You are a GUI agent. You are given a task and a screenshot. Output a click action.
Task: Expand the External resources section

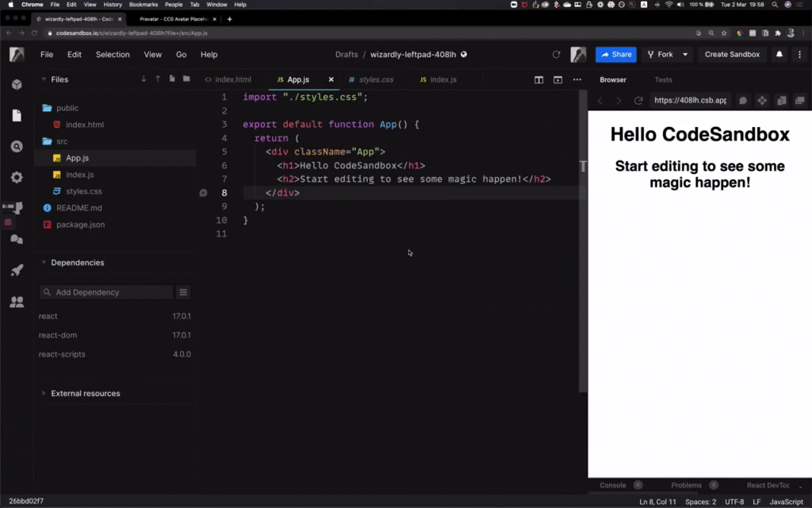44,393
